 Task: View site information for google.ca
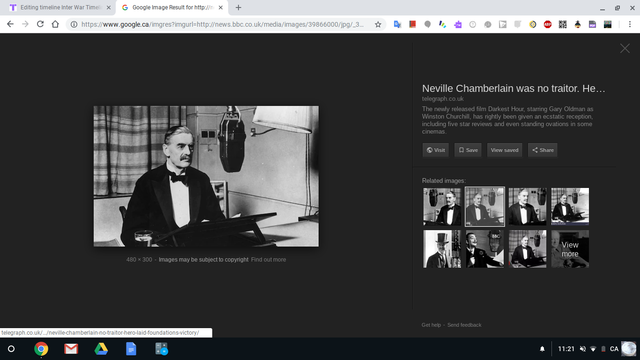pos(74,24)
